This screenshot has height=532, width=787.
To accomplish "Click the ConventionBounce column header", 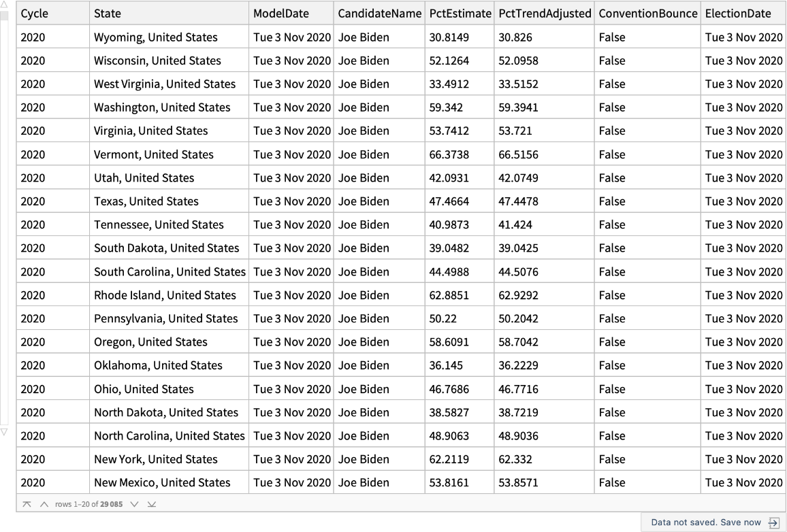I will point(648,14).
